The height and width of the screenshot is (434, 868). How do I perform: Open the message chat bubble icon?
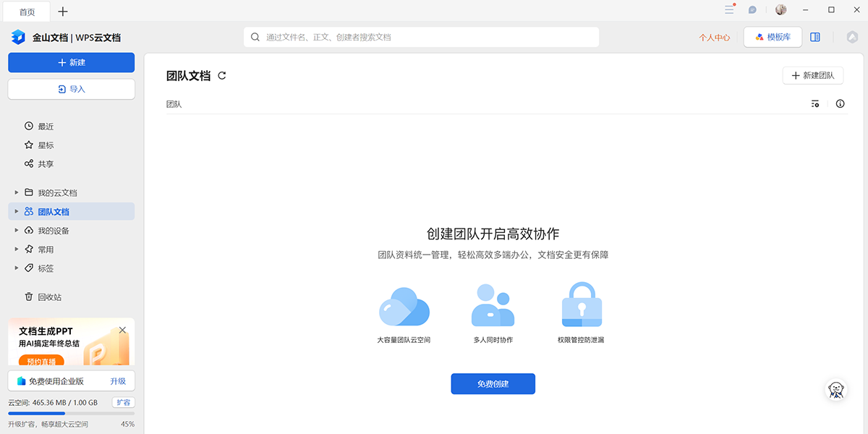pyautogui.click(x=752, y=10)
